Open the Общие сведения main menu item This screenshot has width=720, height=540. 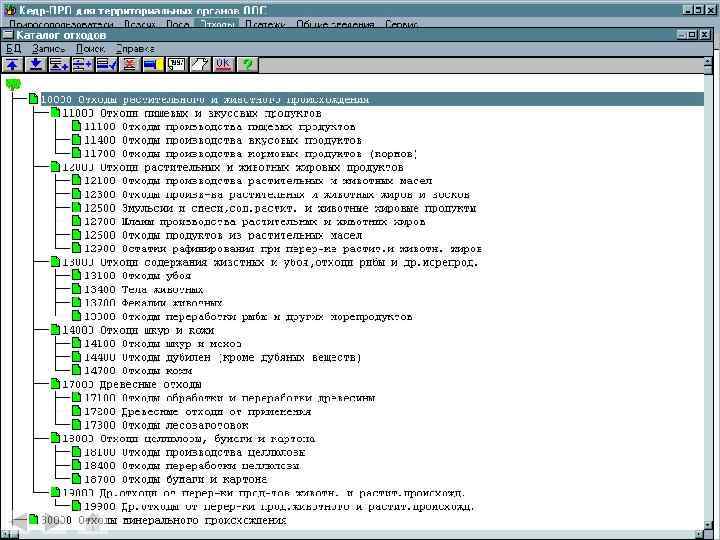click(335, 24)
